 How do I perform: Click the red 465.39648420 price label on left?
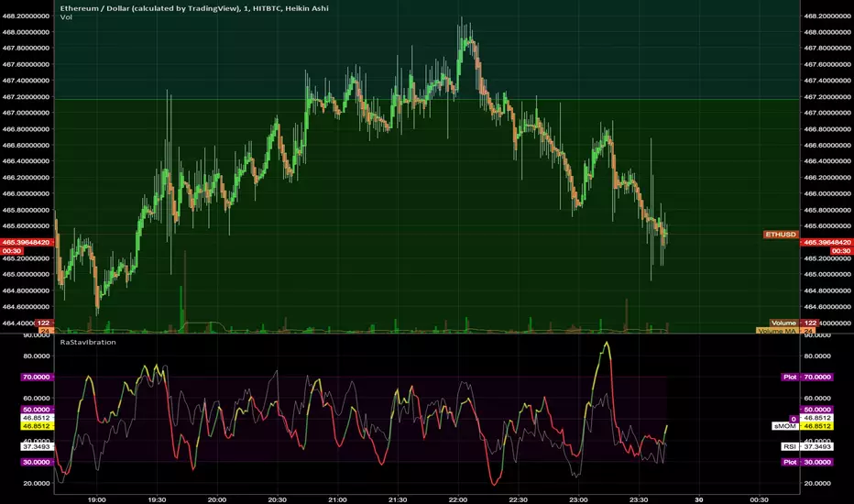coord(27,242)
